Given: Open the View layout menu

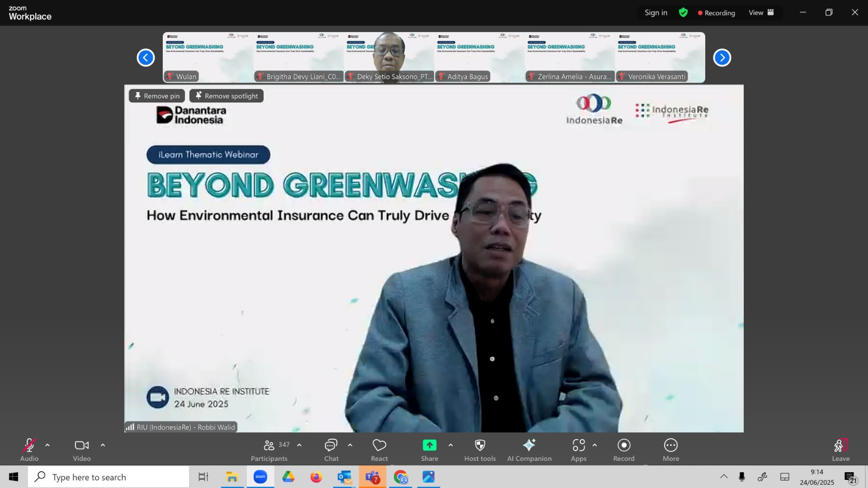Looking at the screenshot, I should tap(761, 12).
